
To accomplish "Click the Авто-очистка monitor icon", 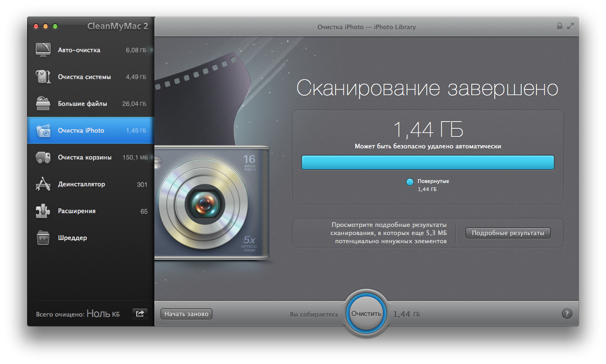I will pos(43,50).
